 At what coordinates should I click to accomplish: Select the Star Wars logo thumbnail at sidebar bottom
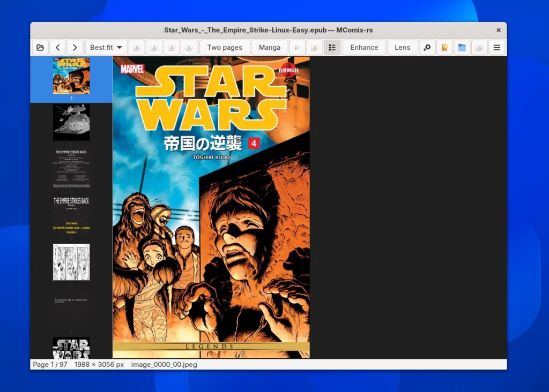(x=71, y=348)
